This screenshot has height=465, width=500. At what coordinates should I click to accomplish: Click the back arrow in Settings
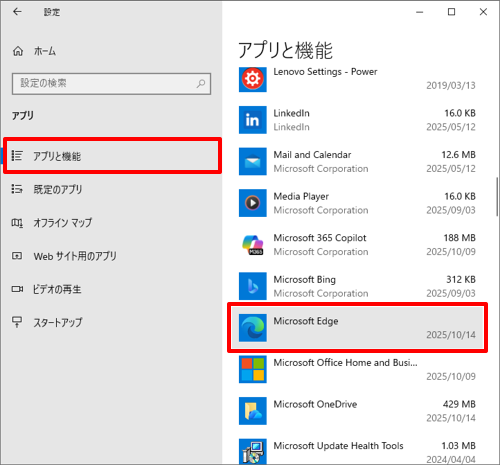point(17,12)
